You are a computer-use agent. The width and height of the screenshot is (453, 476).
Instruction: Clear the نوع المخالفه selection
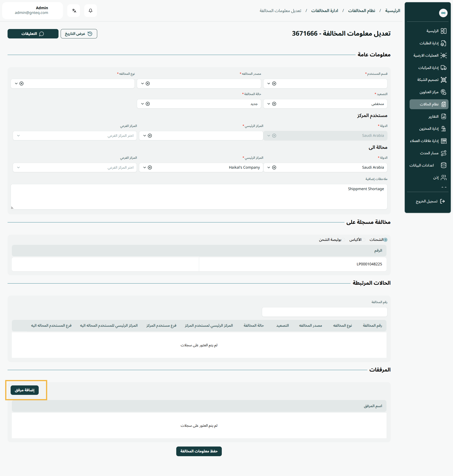(x=21, y=84)
